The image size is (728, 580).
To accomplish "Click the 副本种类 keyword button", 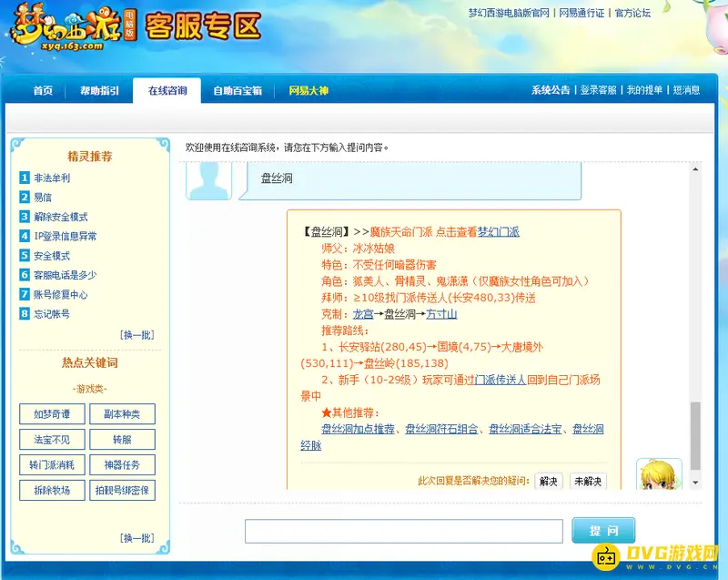I will [x=122, y=413].
